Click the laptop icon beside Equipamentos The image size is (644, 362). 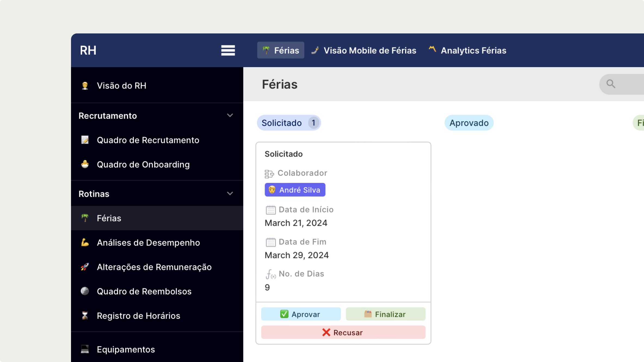[x=85, y=349]
